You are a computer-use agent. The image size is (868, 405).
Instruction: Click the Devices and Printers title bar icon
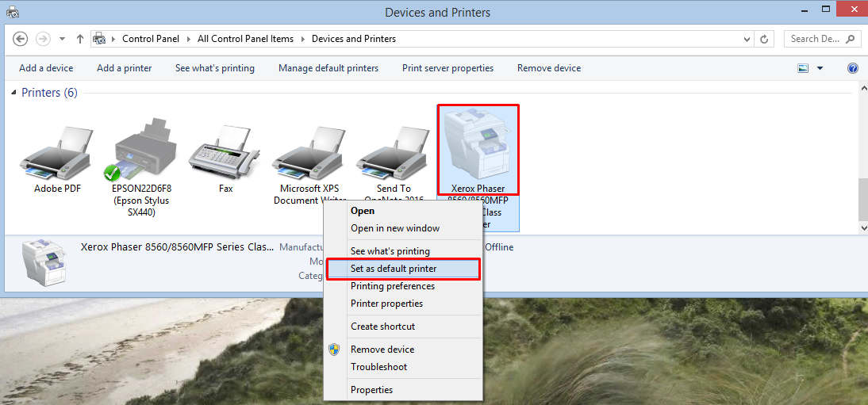[x=13, y=12]
